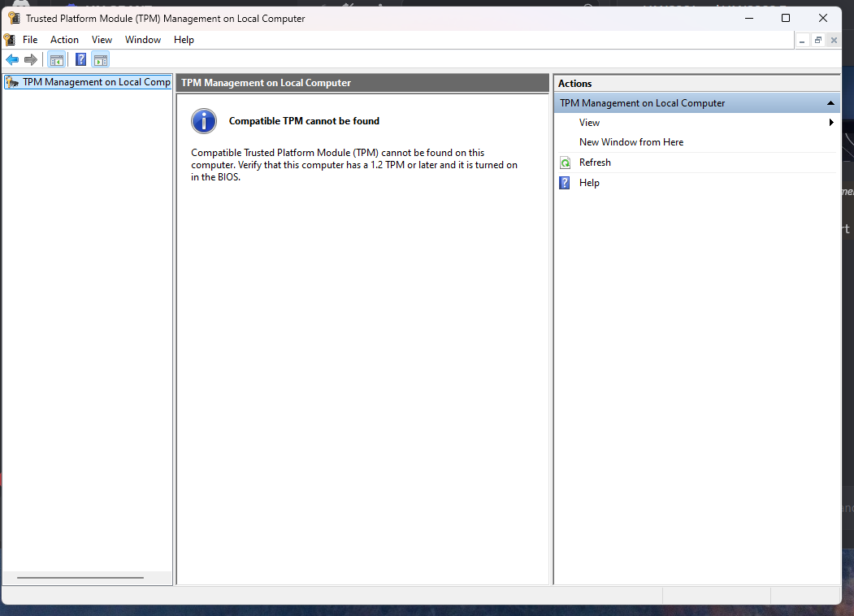The width and height of the screenshot is (854, 616).
Task: Click View in the Actions pane
Action: tap(589, 123)
